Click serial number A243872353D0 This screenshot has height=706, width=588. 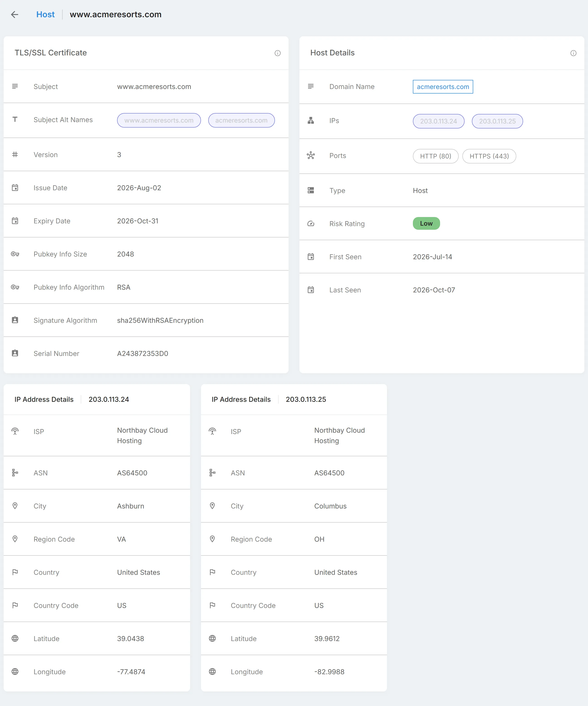coord(142,353)
